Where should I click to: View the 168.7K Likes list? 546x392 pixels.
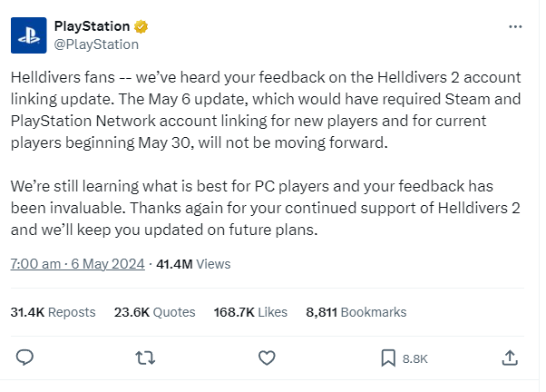(250, 312)
